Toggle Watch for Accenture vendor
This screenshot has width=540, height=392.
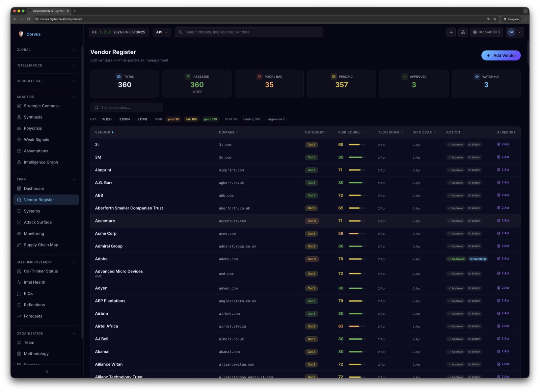[474, 221]
